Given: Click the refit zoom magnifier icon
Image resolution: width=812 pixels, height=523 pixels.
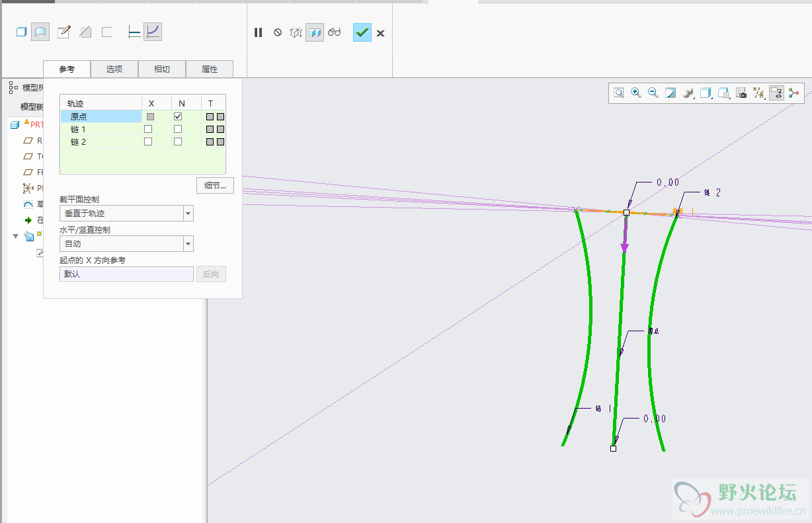Looking at the screenshot, I should point(619,93).
